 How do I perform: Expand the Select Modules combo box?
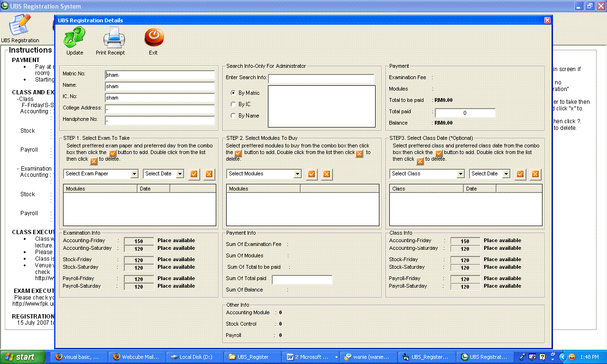297,174
